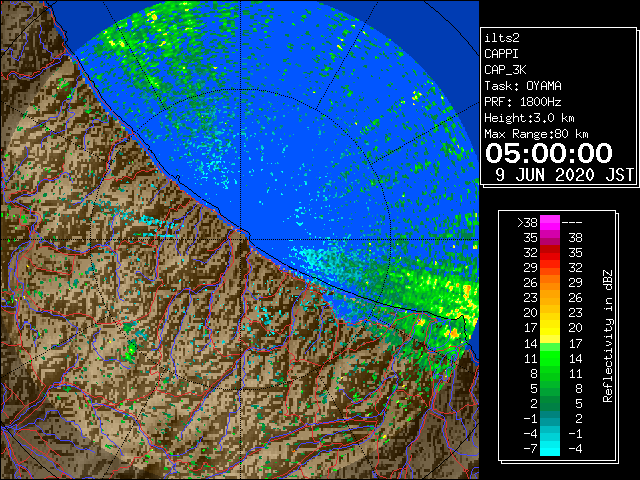Click the '---' legend top-right marker
640x480 pixels.
tap(572, 223)
